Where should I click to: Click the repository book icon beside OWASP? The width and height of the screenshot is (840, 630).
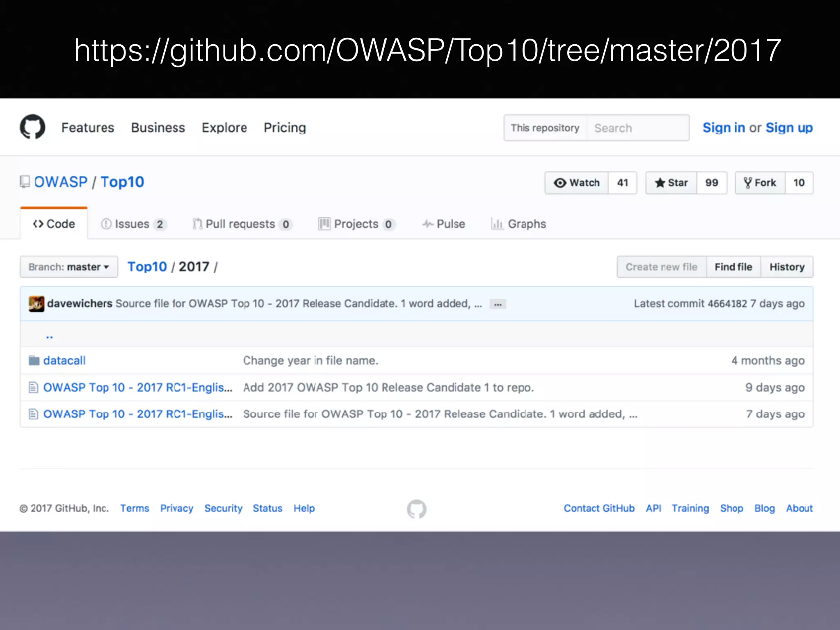coord(25,182)
